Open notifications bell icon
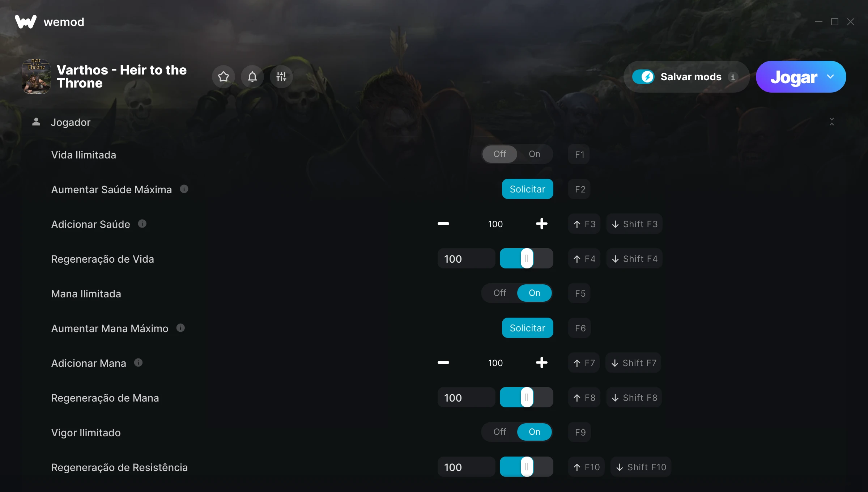The height and width of the screenshot is (492, 868). [x=252, y=77]
